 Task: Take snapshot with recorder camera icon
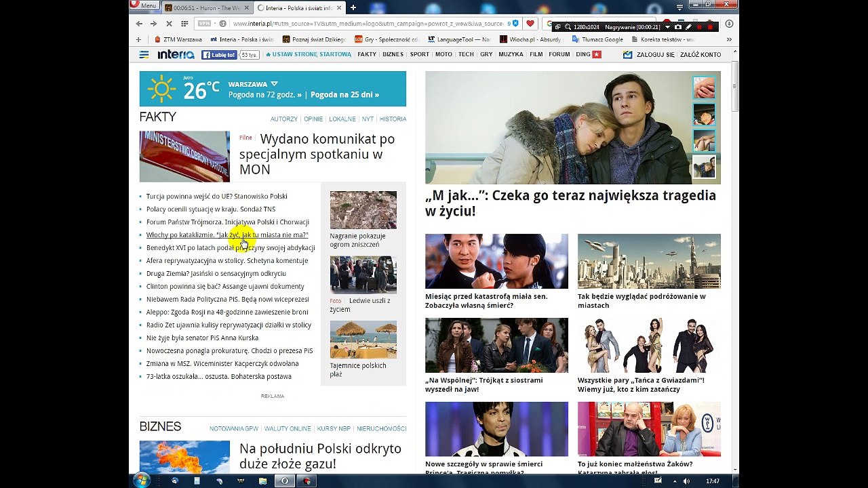pos(678,26)
